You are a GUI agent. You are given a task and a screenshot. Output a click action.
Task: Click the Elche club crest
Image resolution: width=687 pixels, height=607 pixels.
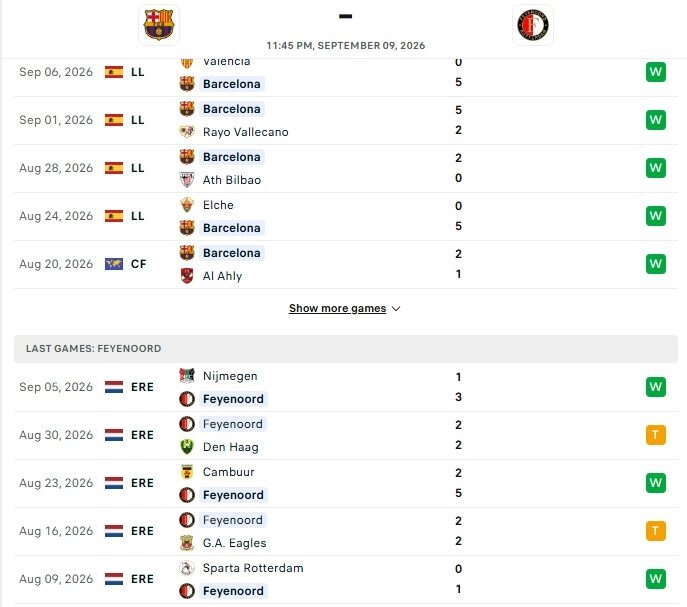[x=187, y=205]
